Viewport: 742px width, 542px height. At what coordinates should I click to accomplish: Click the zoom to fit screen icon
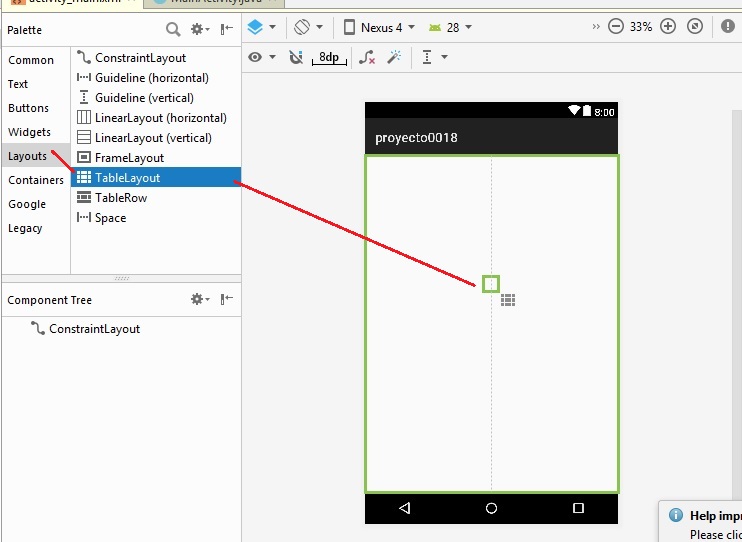(x=695, y=27)
